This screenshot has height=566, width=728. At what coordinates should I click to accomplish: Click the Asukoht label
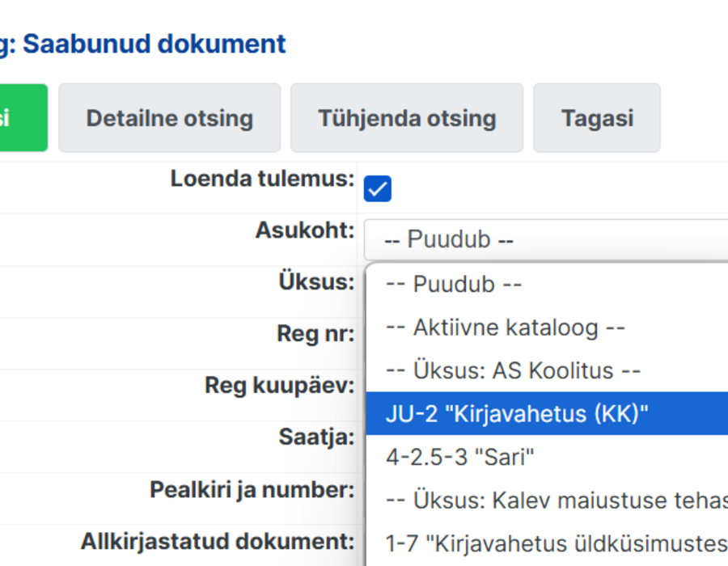click(305, 230)
